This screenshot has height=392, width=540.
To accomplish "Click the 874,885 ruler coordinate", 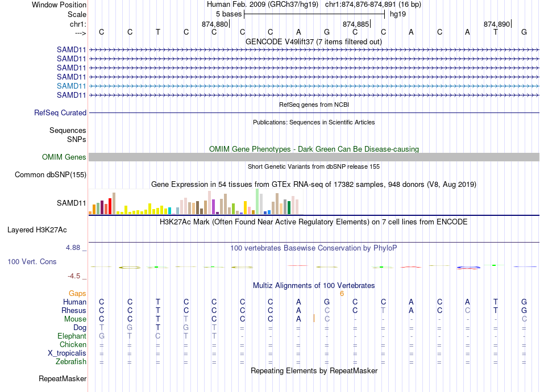I will (x=356, y=24).
